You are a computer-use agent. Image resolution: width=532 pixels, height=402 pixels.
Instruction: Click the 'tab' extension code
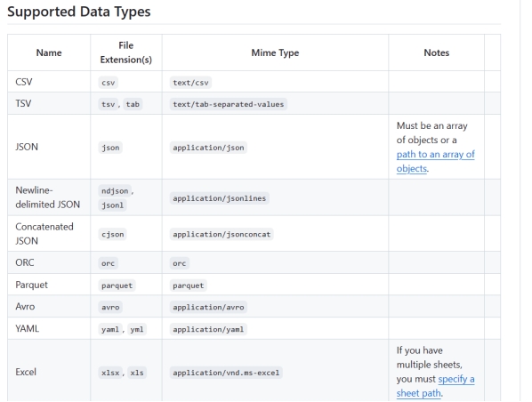pyautogui.click(x=133, y=104)
